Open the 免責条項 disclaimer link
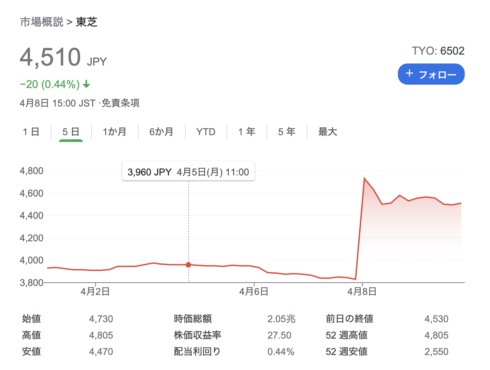490x370 pixels. [x=120, y=103]
